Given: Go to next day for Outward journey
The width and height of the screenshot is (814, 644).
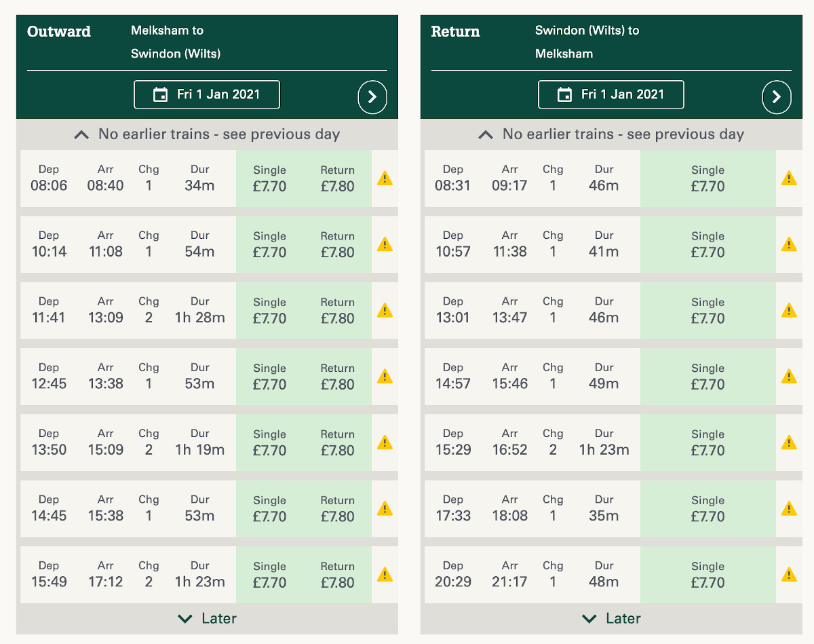Looking at the screenshot, I should click(x=372, y=97).
